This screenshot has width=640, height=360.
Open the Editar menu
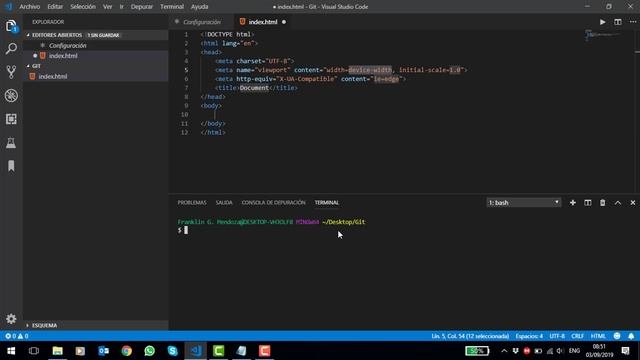[55, 7]
